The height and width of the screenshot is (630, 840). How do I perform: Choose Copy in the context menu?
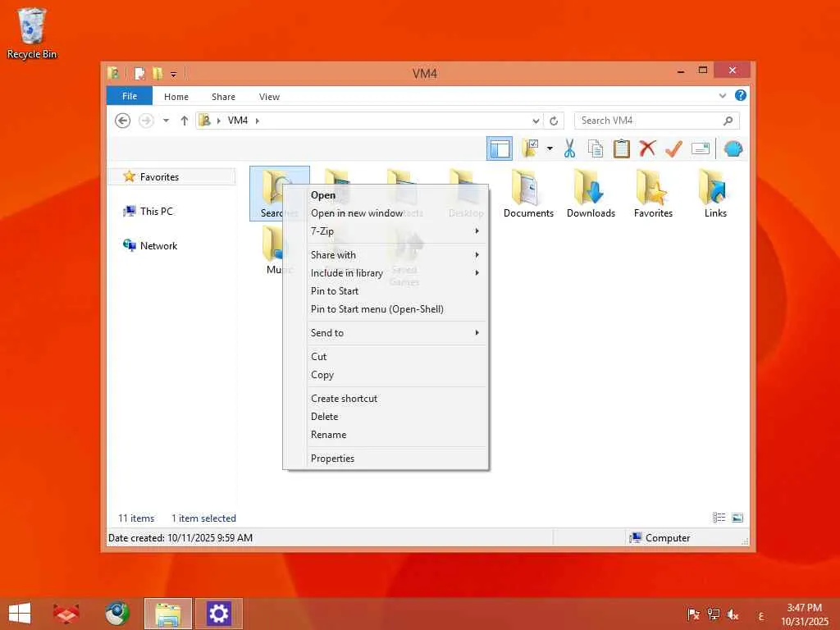point(386,375)
